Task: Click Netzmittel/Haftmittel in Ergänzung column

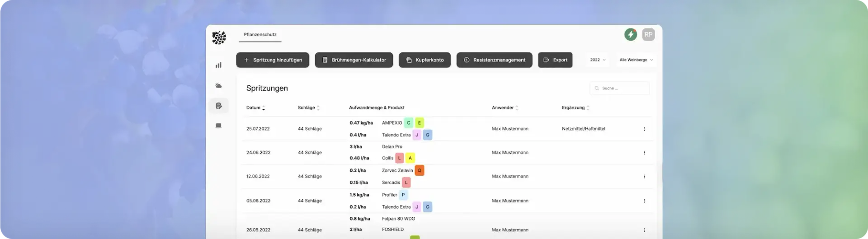Action: (584, 129)
